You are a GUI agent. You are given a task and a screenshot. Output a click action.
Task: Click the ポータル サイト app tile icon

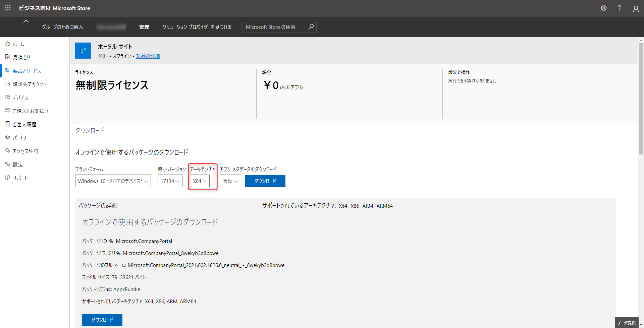83,51
